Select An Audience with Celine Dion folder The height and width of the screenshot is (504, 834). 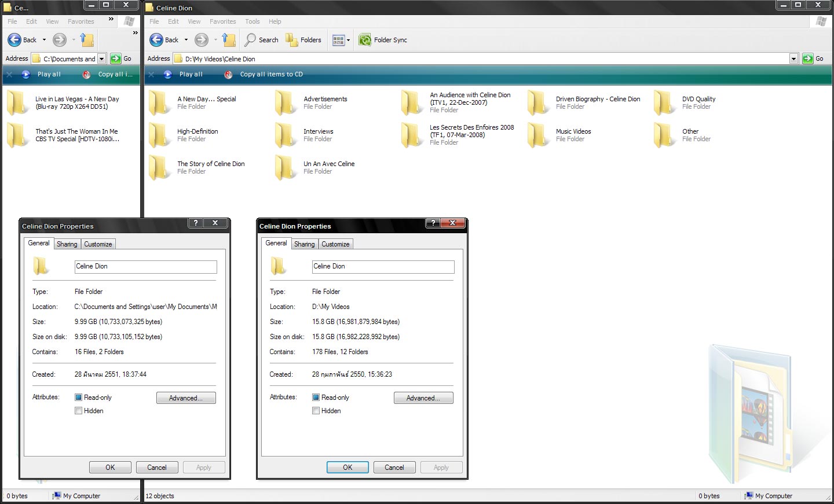tap(456, 102)
